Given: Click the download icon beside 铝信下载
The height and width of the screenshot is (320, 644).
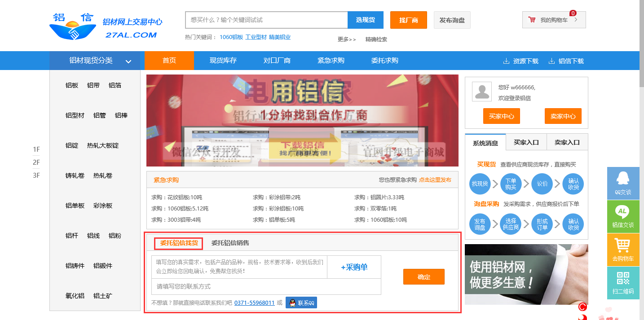Looking at the screenshot, I should [551, 61].
